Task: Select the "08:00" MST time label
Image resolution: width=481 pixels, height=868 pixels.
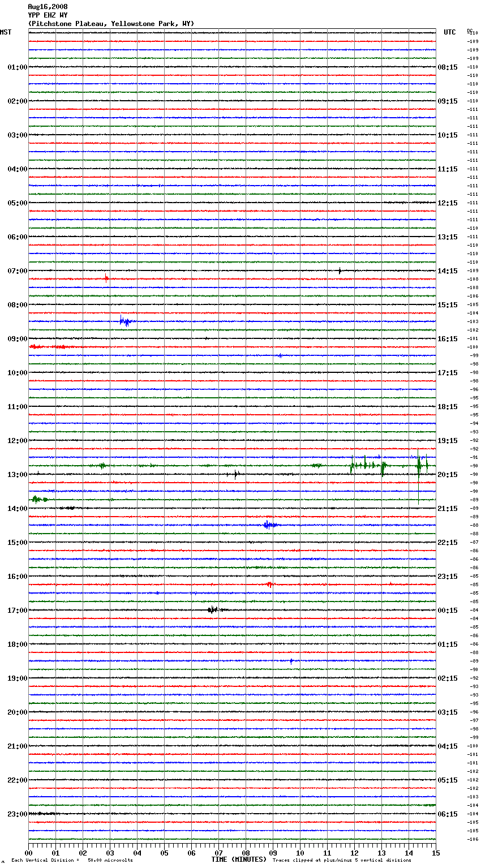Action: (18, 305)
